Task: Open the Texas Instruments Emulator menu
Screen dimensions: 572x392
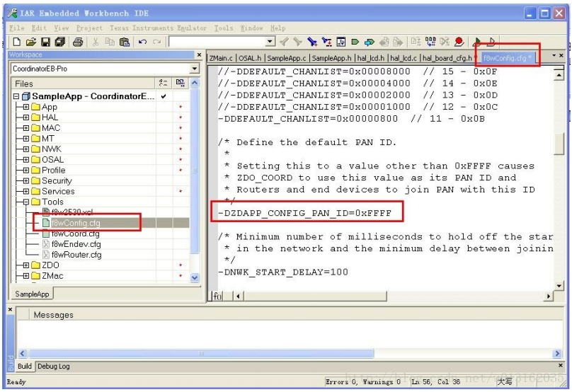Action: 158,28
